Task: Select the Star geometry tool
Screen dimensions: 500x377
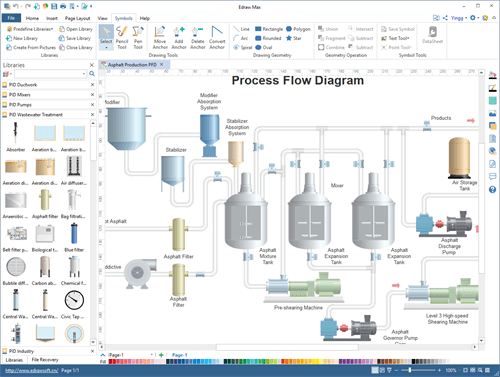Action: (294, 38)
